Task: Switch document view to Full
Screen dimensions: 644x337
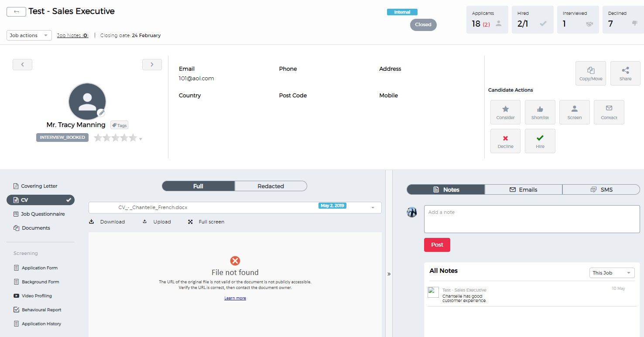Action: (x=199, y=186)
